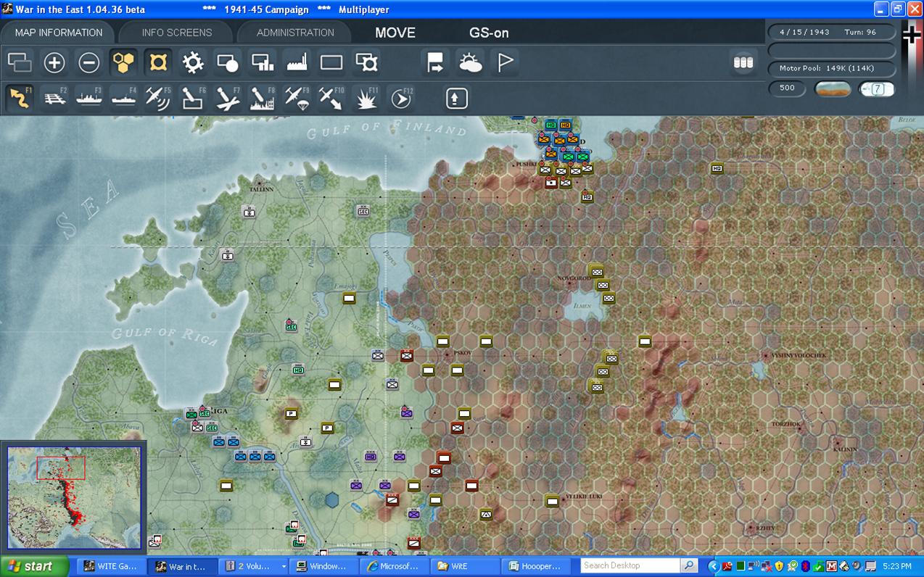Select the unit counter near Velikie Luki
Viewport: 924px width, 577px height.
tap(553, 500)
